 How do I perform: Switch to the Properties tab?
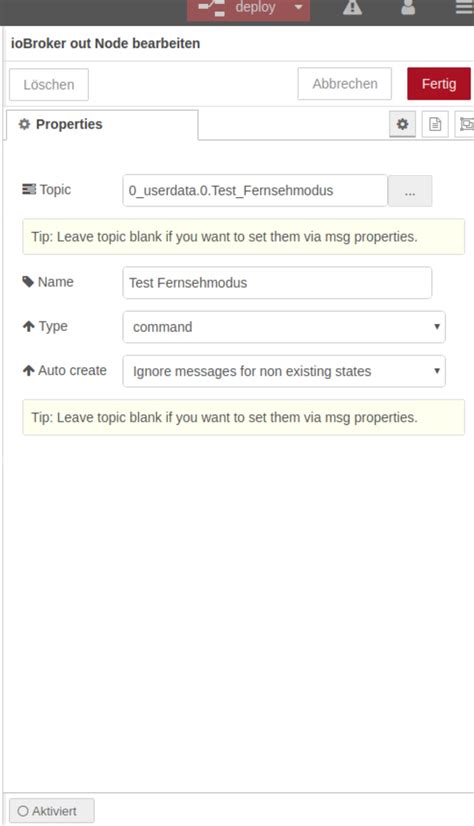point(102,125)
